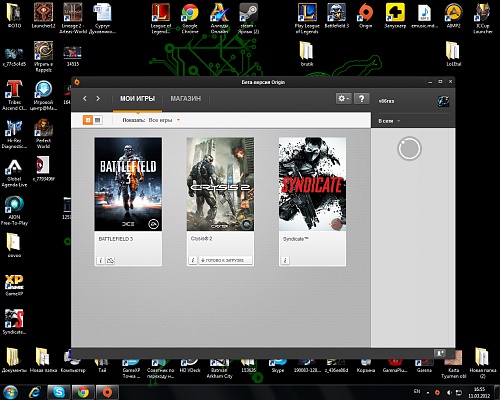Image resolution: width=500 pixels, height=400 pixels.
Task: Open the ICCup Launcher desktop shortcut
Action: click(483, 19)
